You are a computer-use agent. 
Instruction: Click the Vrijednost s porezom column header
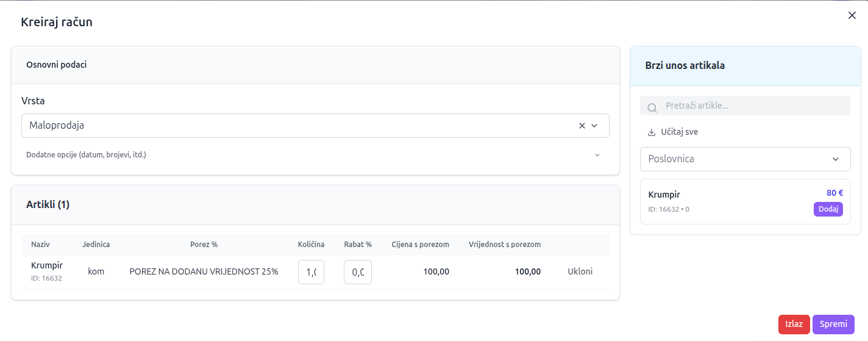point(504,245)
